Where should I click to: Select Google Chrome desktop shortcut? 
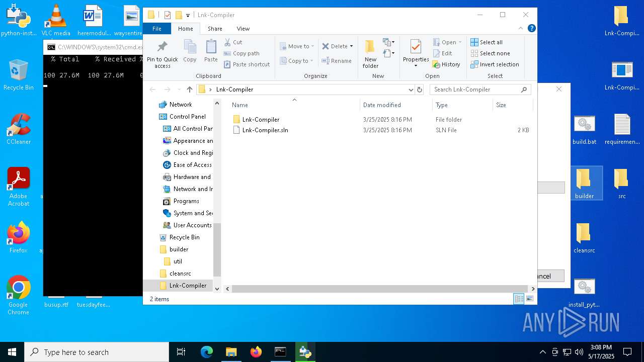coord(19,296)
